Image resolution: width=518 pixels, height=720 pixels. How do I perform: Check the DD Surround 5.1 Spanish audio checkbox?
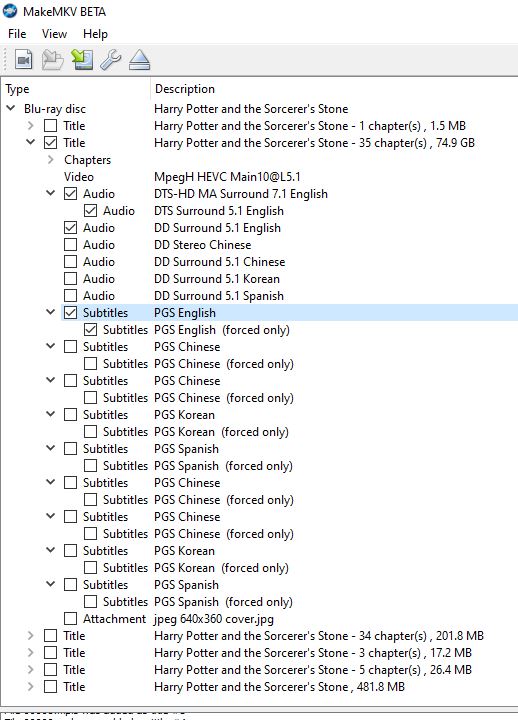[x=70, y=296]
